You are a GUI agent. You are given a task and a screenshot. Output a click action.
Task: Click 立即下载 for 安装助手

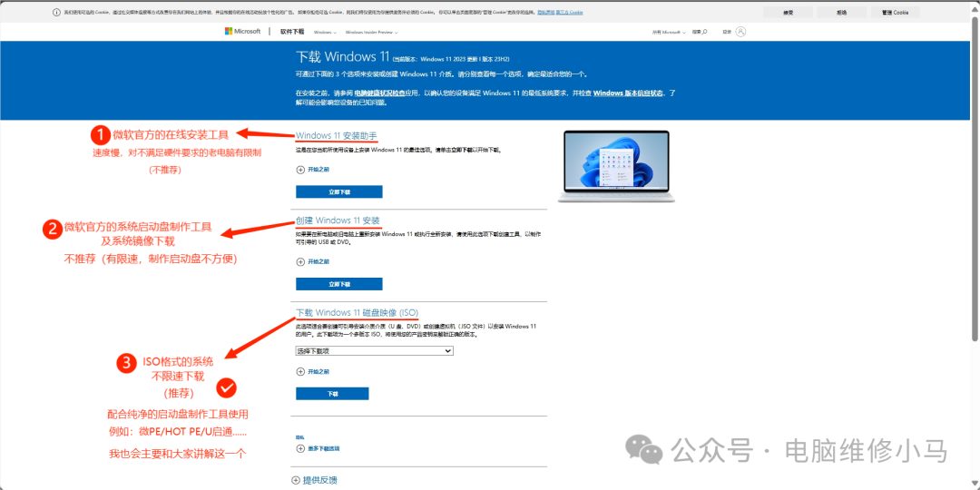click(338, 191)
